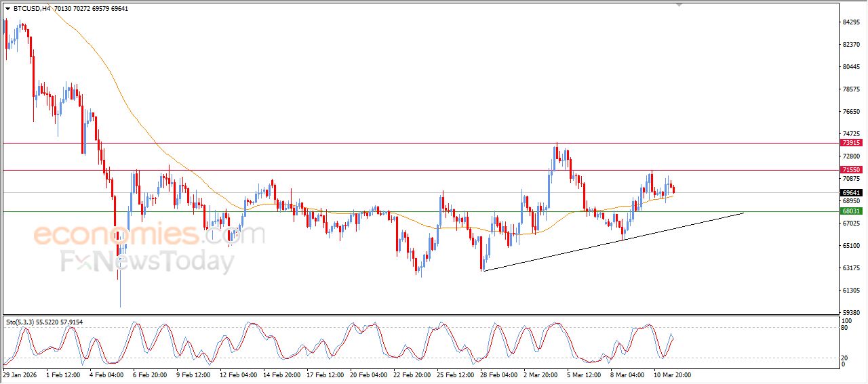Click the triangle arrow beside BTCUSD,H4 title
This screenshot has width=868, height=384.
pyautogui.click(x=7, y=9)
